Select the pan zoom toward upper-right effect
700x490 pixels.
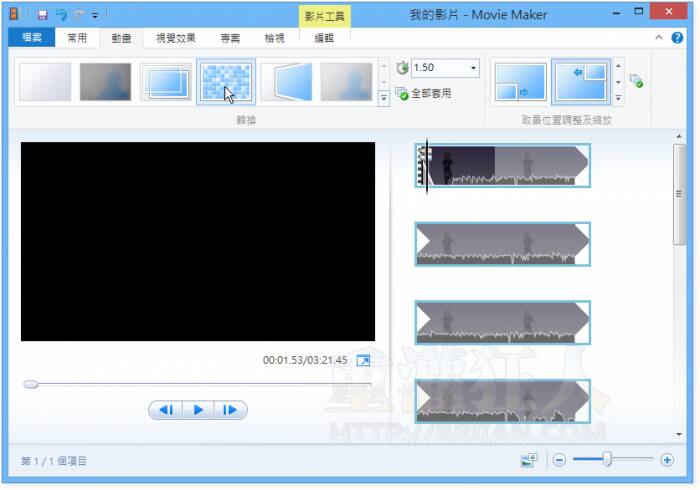[x=581, y=82]
